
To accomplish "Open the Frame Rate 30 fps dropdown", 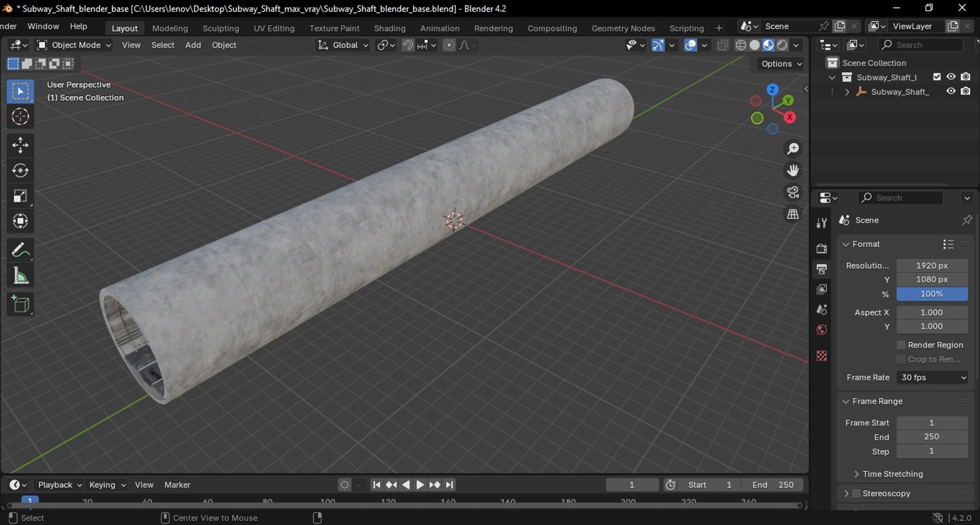I will (932, 377).
